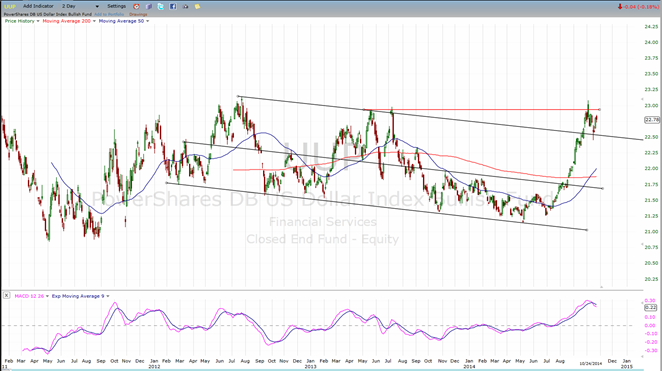Click the 23.00 price axis label
The width and height of the screenshot is (662, 371).
coord(651,106)
